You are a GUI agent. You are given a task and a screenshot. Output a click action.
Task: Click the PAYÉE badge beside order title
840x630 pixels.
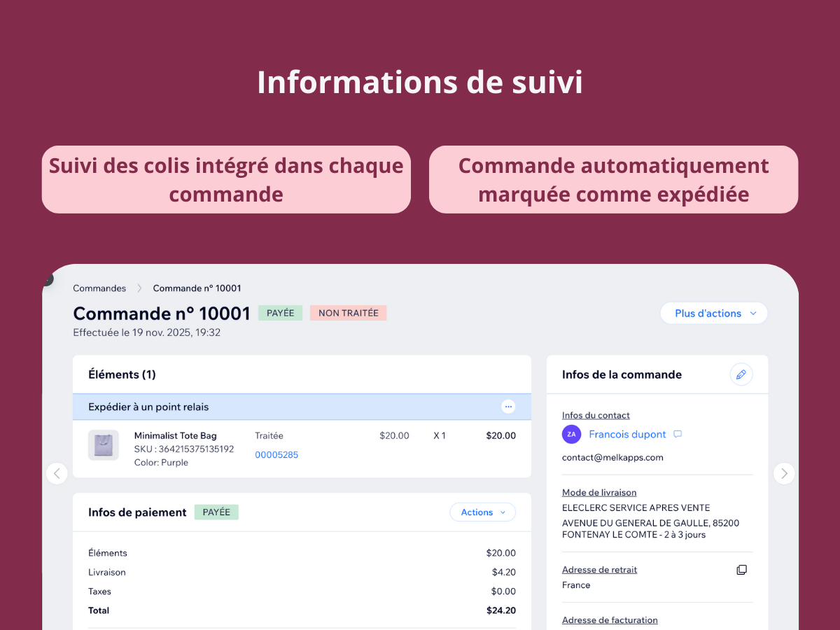click(x=281, y=313)
